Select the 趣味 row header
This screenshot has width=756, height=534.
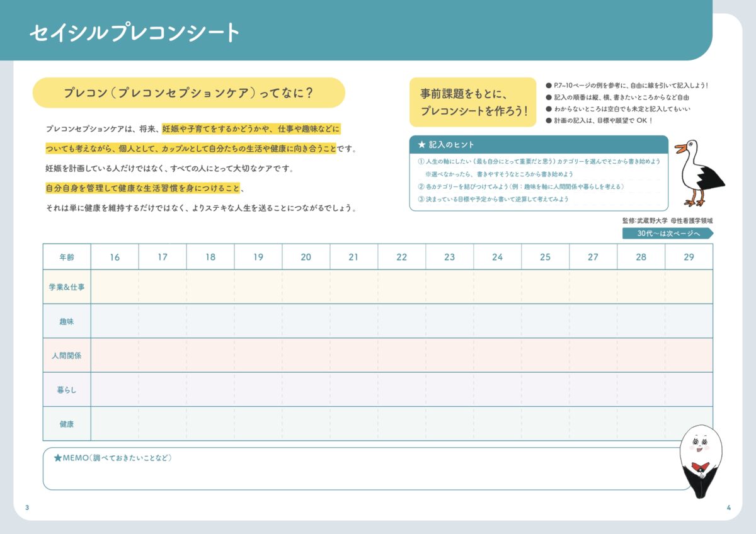tap(66, 321)
